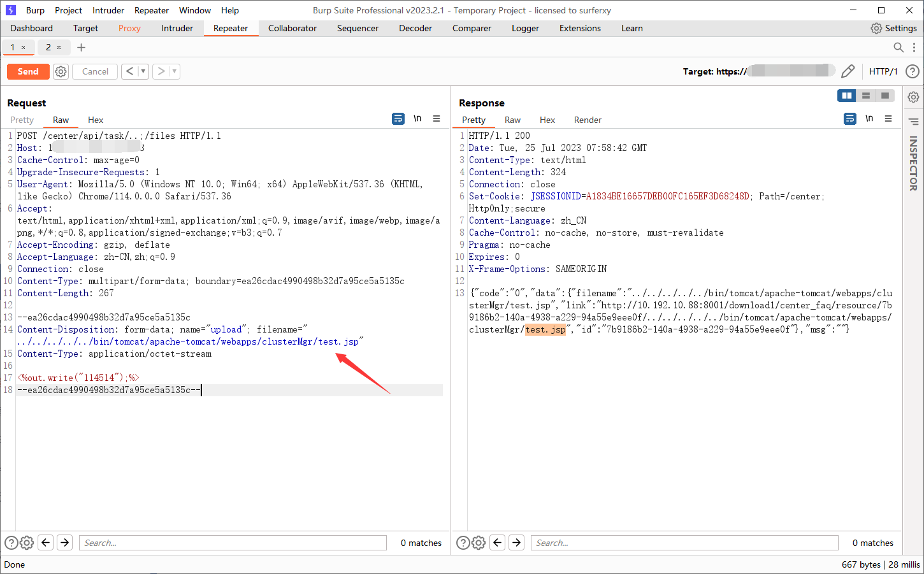
Task: Open Repeater help question-mark icon
Action: [x=912, y=71]
